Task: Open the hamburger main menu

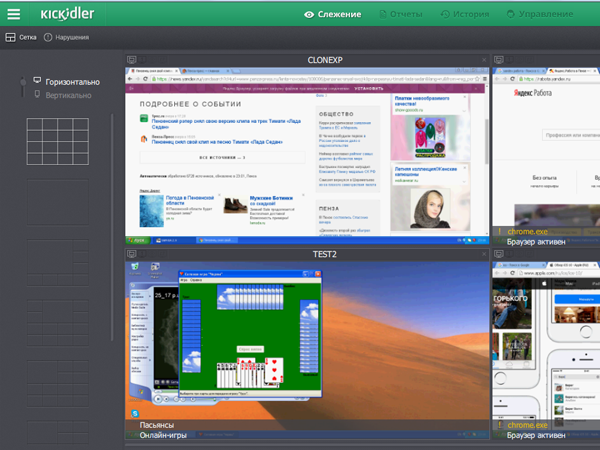Action: (13, 14)
